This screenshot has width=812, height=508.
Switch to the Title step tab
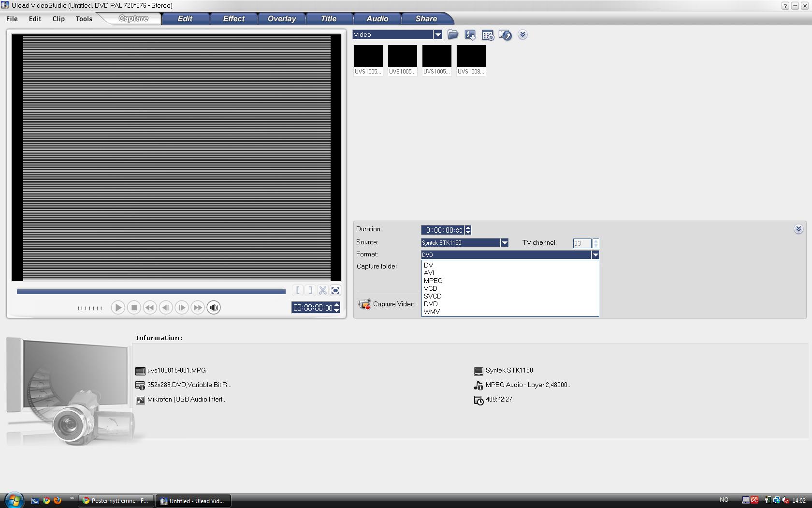click(329, 18)
